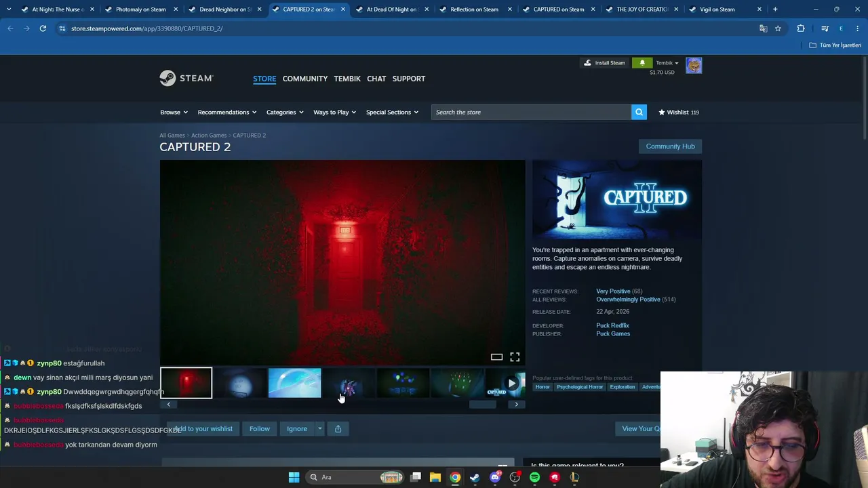Click the Ignore button

coord(297,428)
